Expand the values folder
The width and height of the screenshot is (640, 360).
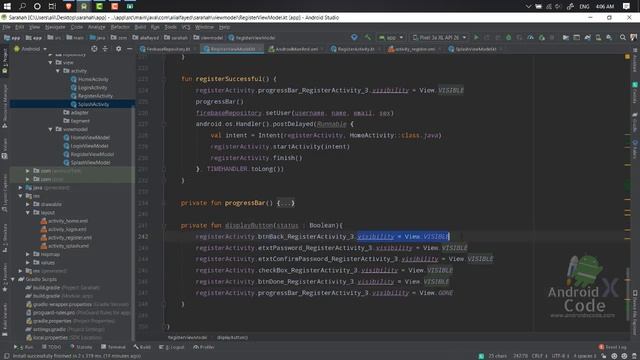[x=28, y=262]
